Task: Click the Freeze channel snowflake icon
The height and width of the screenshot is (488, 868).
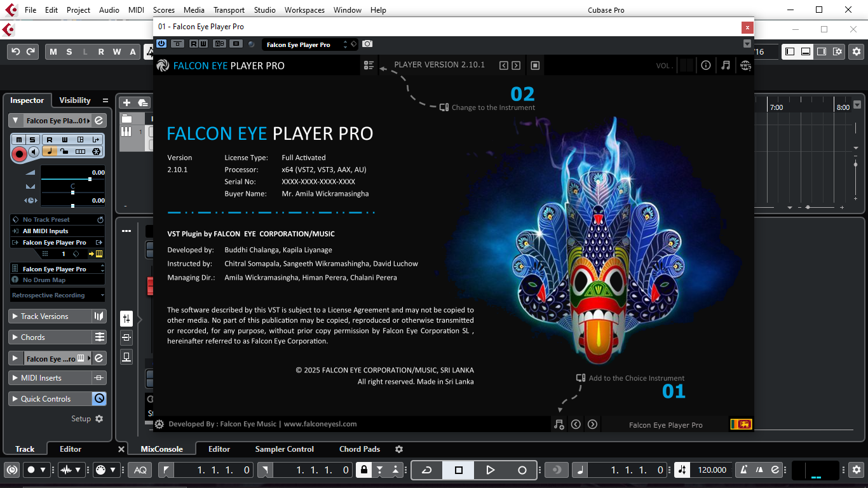Action: pos(96,151)
